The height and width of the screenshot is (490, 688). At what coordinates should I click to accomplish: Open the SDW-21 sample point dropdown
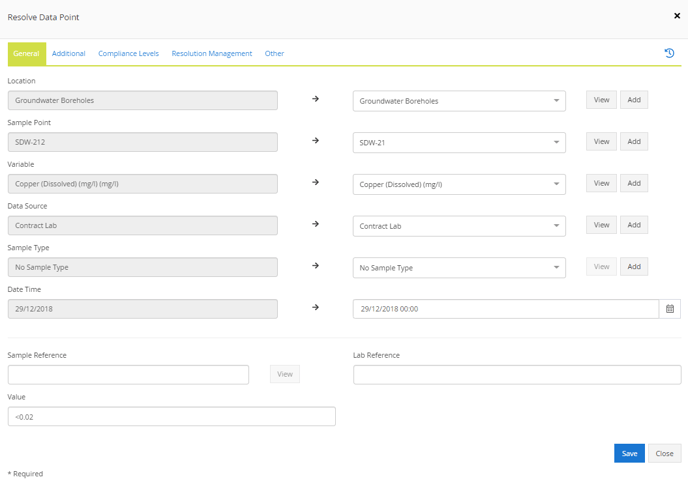click(459, 143)
